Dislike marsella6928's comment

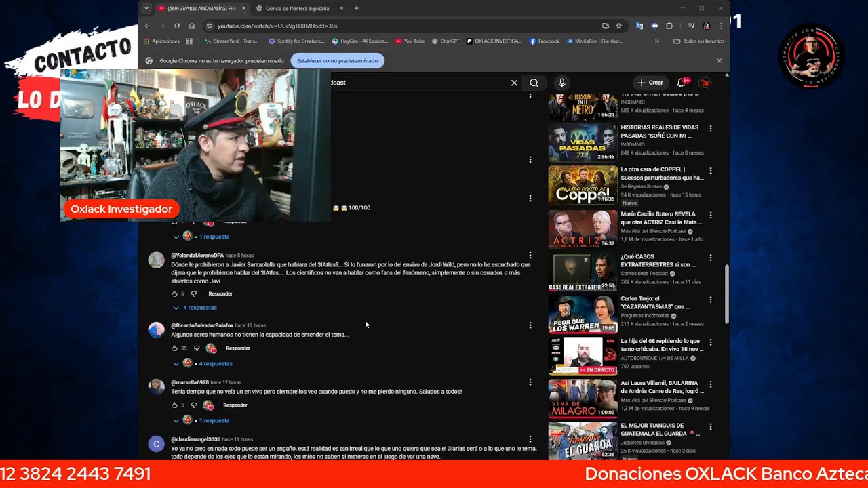(194, 405)
